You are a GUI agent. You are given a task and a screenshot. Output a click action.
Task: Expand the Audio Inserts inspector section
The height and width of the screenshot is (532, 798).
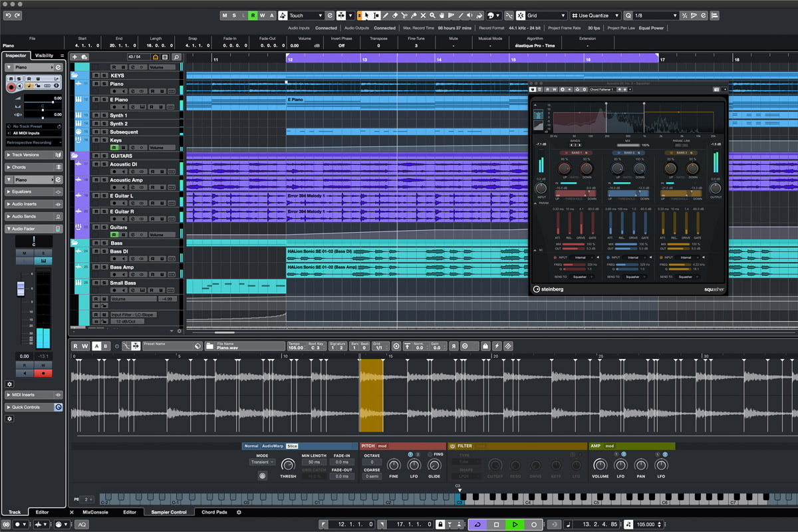(x=34, y=204)
